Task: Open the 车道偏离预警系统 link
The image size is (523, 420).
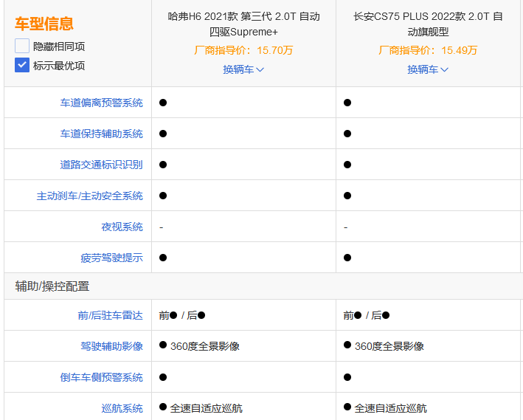Action: [101, 103]
